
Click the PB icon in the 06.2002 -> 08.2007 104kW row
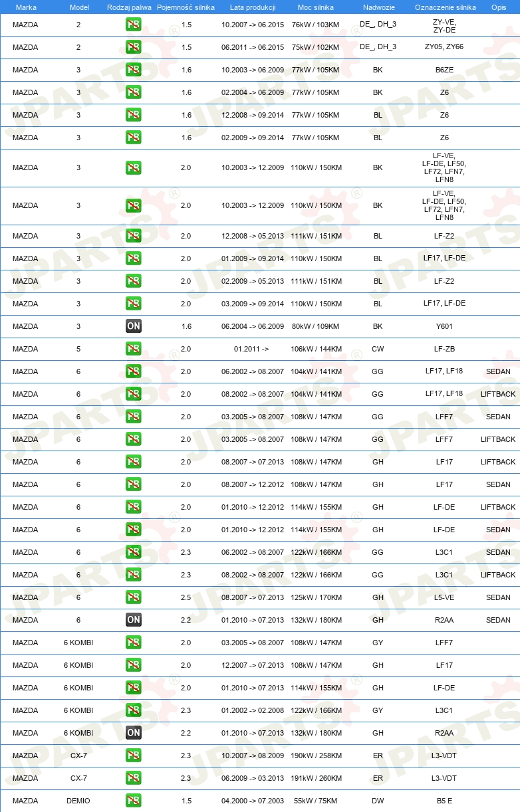(134, 372)
